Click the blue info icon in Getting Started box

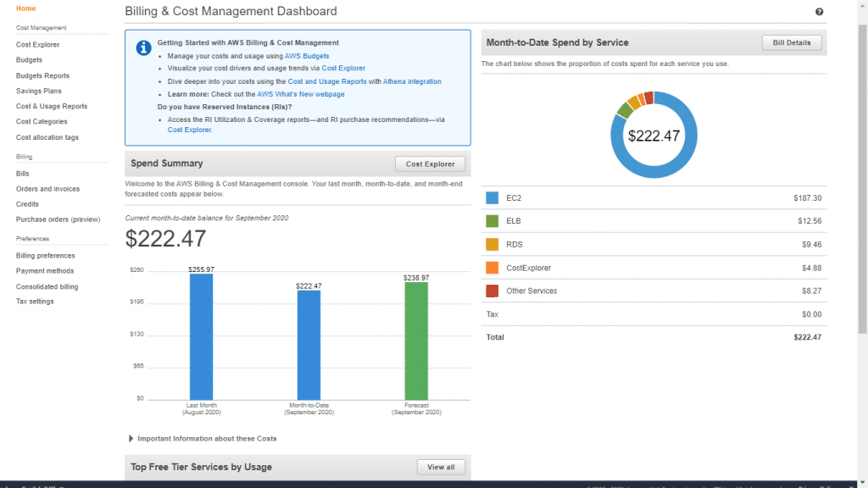coord(143,48)
